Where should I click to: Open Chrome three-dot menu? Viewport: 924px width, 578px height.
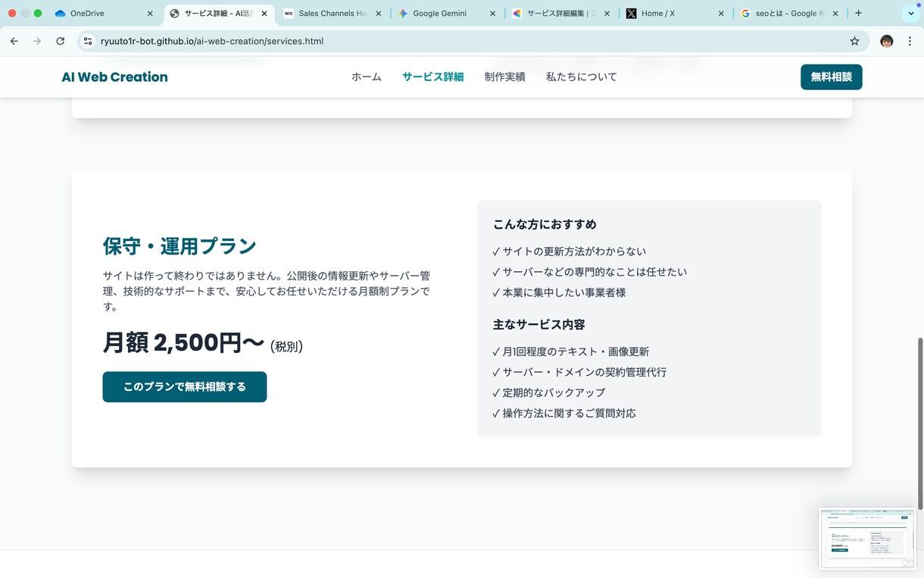point(910,41)
